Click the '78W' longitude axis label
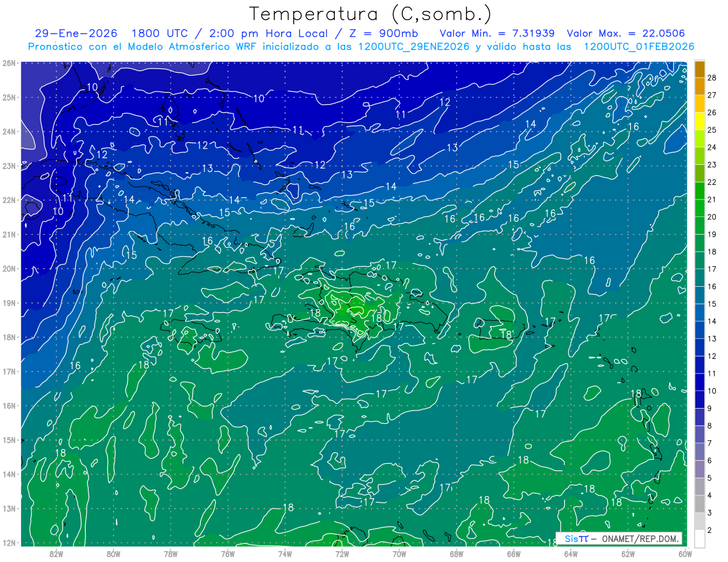 tap(170, 554)
